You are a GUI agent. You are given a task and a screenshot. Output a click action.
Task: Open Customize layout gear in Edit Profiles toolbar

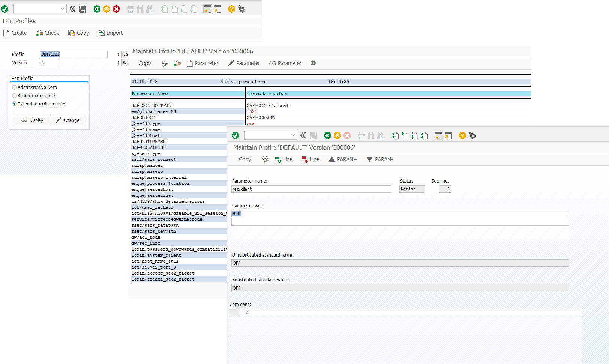(242, 9)
